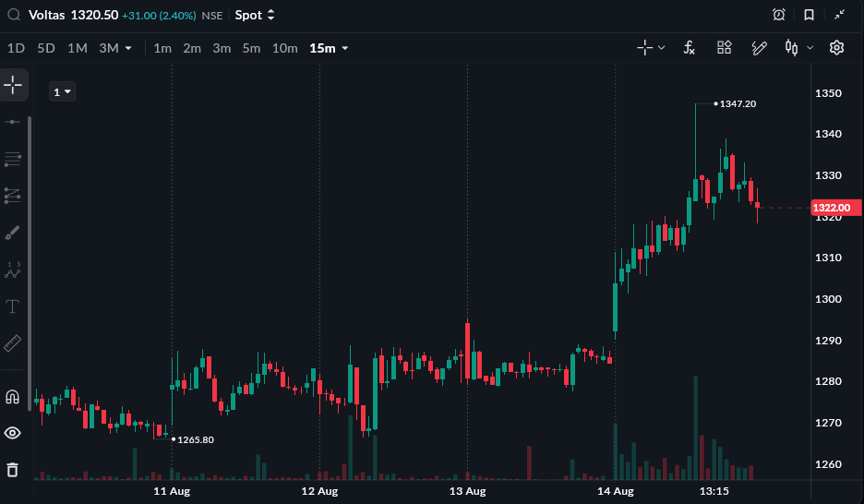This screenshot has height=504, width=864.
Task: Click the 13:15 time axis label
Action: (714, 491)
